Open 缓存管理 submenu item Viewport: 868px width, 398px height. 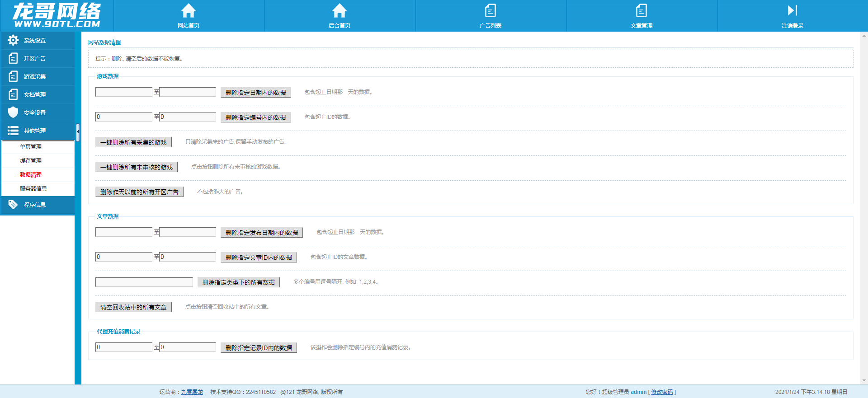pyautogui.click(x=31, y=161)
